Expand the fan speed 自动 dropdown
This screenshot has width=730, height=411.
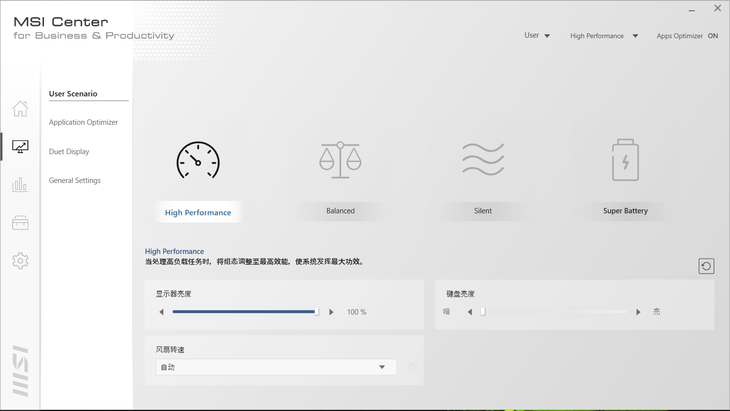pyautogui.click(x=276, y=367)
